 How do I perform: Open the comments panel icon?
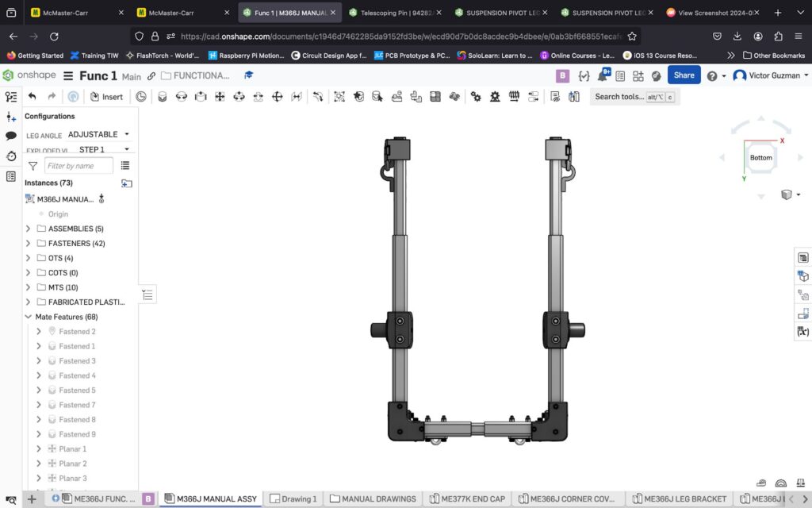pos(11,137)
